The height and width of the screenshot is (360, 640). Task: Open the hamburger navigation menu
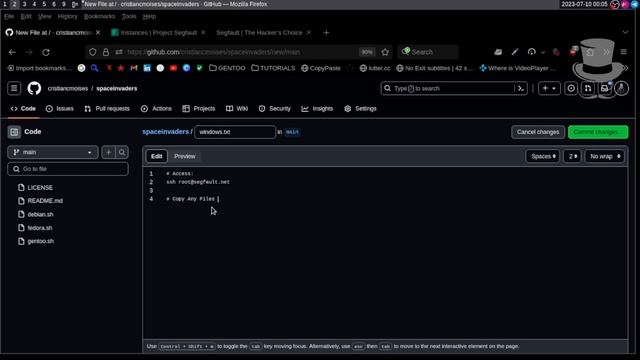pos(14,88)
